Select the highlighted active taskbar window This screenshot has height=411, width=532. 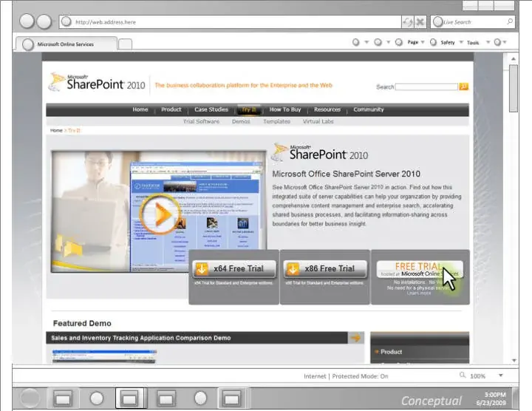(x=129, y=398)
